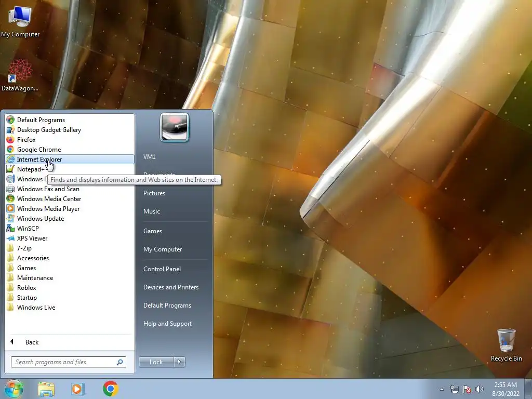Click the Show desktop strip
Screen dimensions: 532x399
tap(528, 389)
